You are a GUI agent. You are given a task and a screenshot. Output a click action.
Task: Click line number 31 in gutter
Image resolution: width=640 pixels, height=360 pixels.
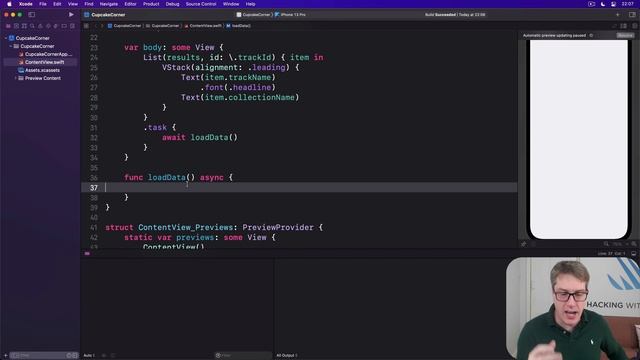[94, 128]
